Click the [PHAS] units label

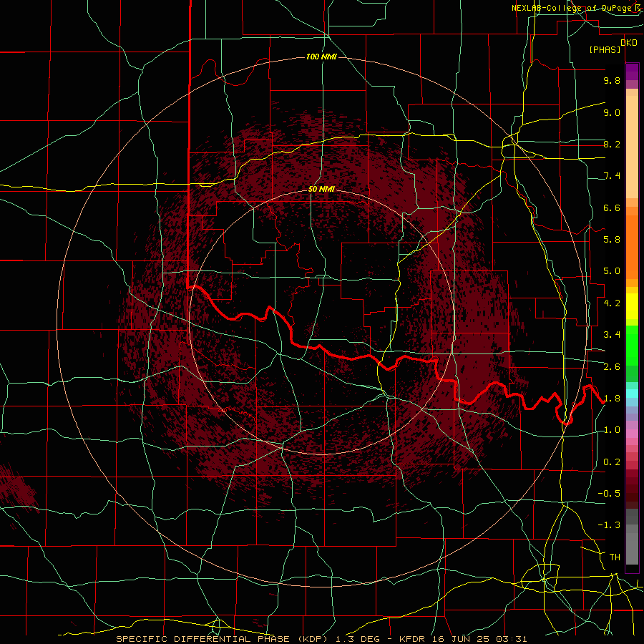pos(605,49)
